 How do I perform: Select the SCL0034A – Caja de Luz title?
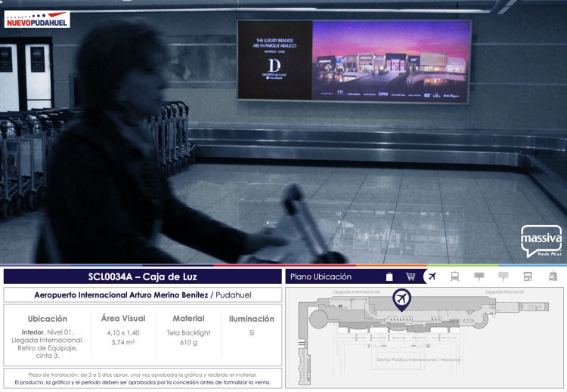(x=143, y=277)
